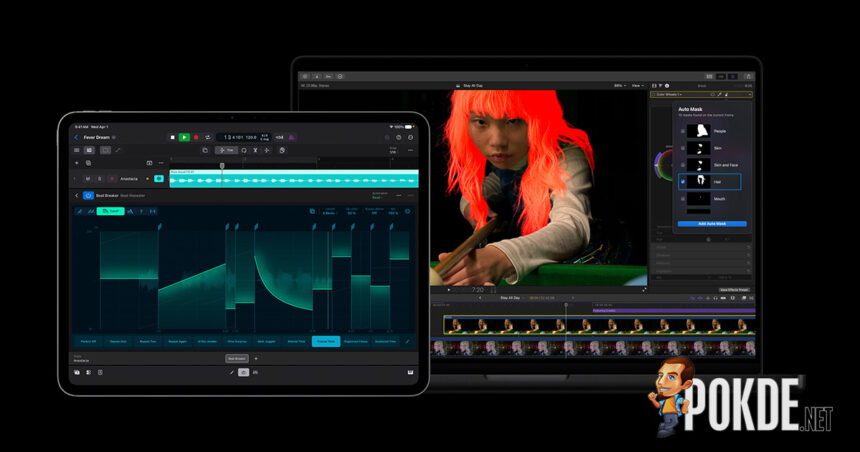The height and width of the screenshot is (452, 860).
Task: Add a plug-in with plus beside Beat Breaker
Action: click(x=256, y=359)
